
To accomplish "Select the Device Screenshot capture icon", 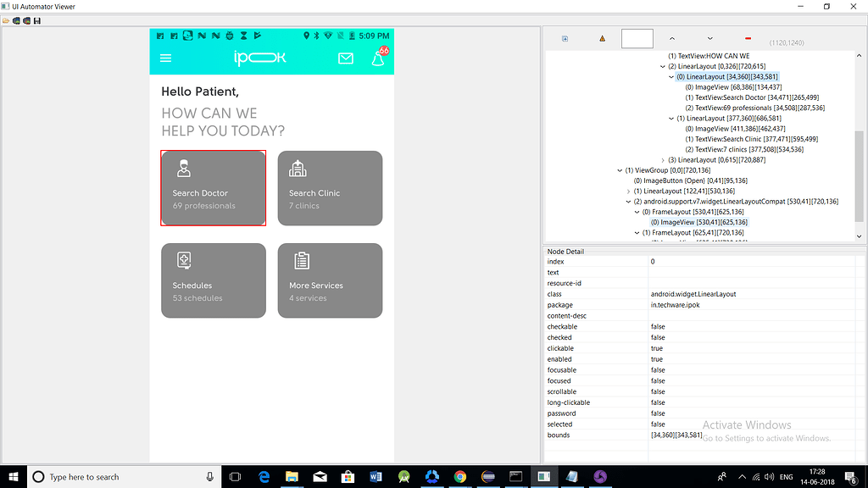I will 16,20.
